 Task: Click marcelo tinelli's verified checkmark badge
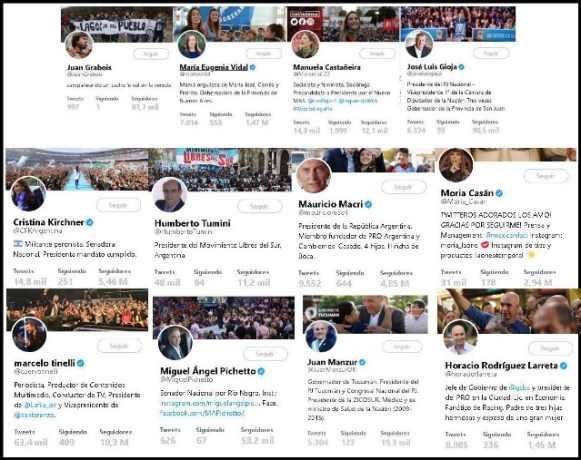pos(80,363)
